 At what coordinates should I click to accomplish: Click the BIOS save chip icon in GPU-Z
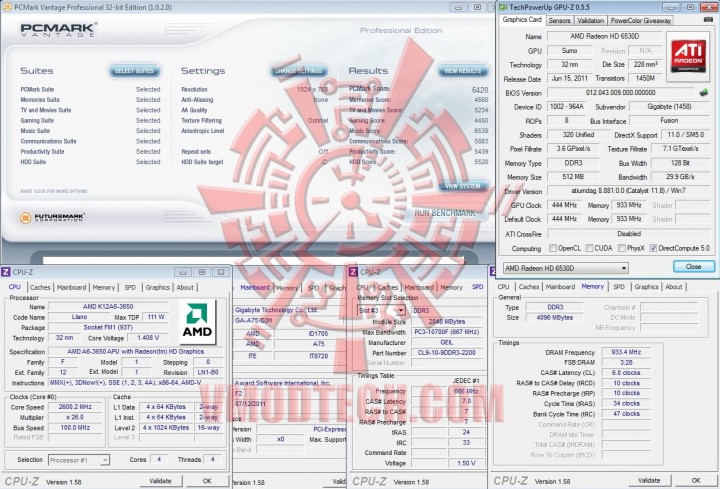(x=703, y=92)
